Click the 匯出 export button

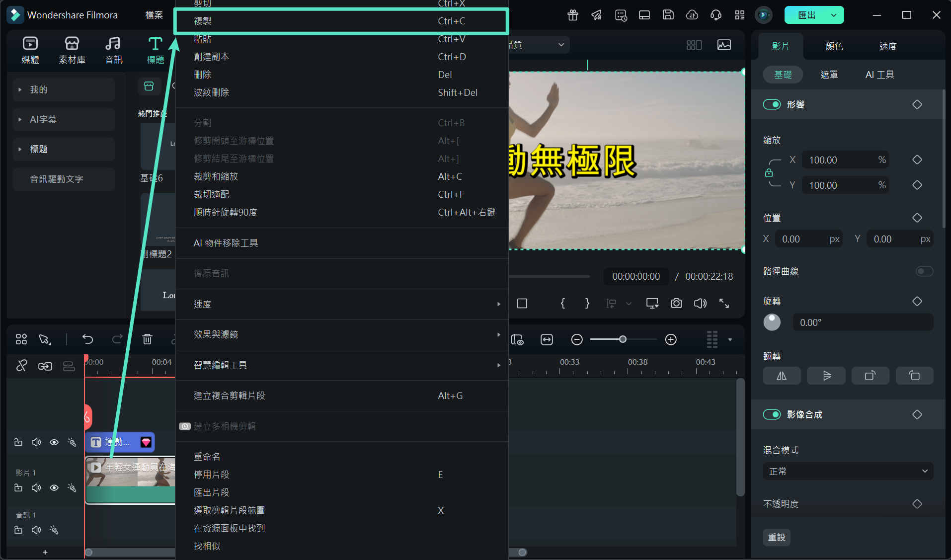[x=806, y=15]
